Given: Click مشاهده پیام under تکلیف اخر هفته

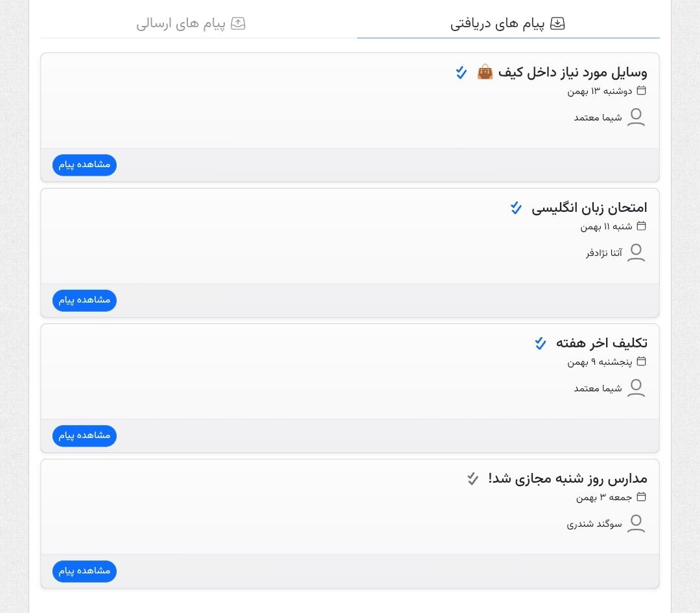Looking at the screenshot, I should click(84, 435).
